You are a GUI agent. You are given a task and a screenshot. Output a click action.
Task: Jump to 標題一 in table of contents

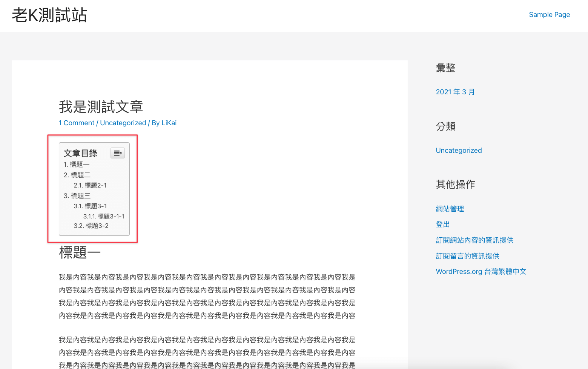77,165
